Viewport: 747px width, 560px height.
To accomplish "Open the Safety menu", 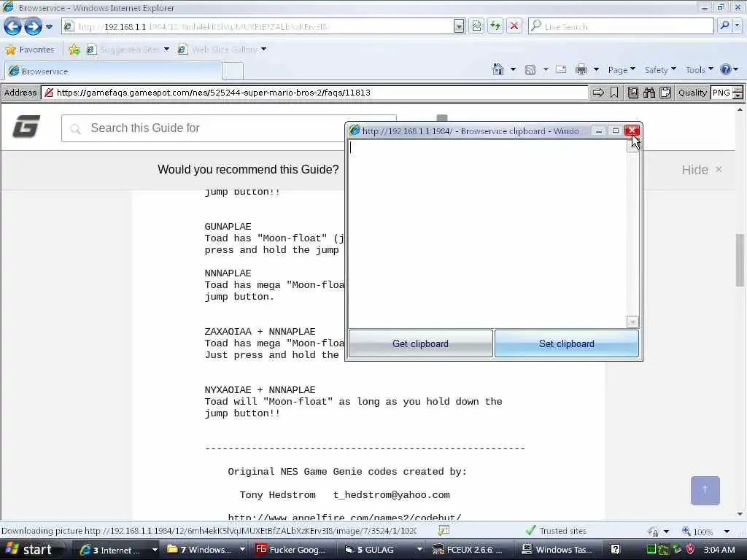I will 660,70.
